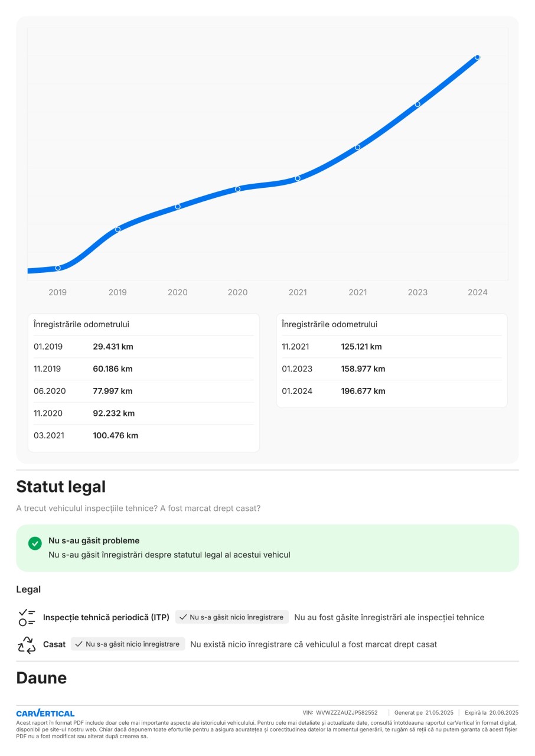This screenshot has height=756, width=535.
Task: Select the 100.476 km odometer value
Action: (x=115, y=436)
